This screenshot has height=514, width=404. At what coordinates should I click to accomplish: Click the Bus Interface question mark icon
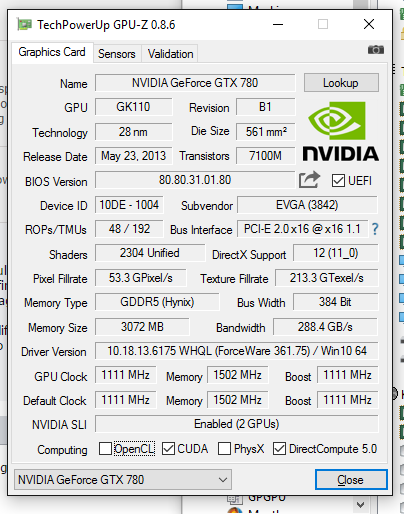point(375,229)
